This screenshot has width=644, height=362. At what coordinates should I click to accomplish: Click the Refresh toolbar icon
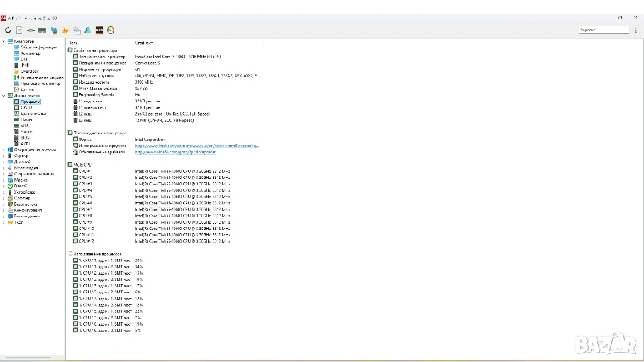tap(8, 30)
